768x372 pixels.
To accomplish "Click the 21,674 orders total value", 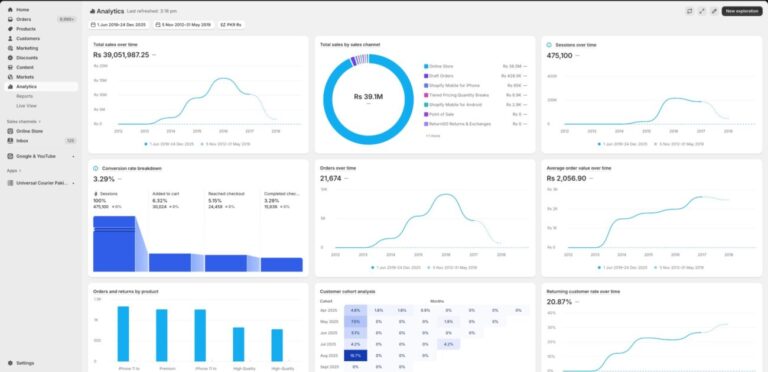I will click(331, 178).
